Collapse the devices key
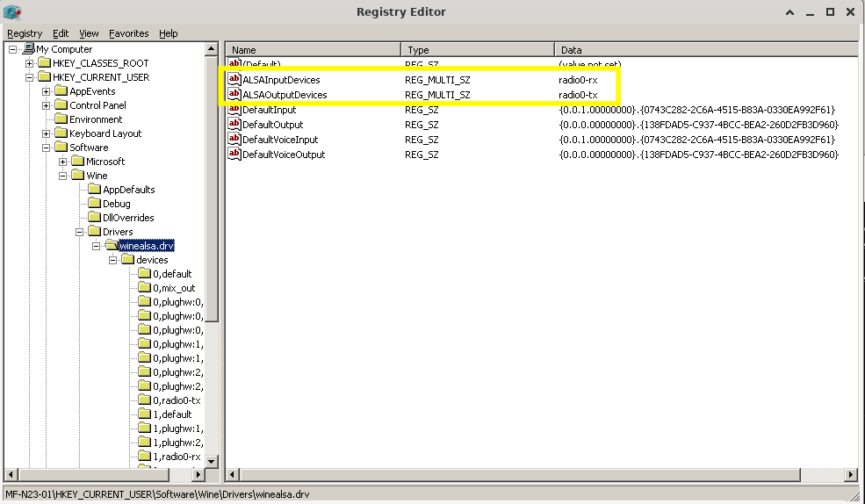865x504 pixels. click(113, 260)
